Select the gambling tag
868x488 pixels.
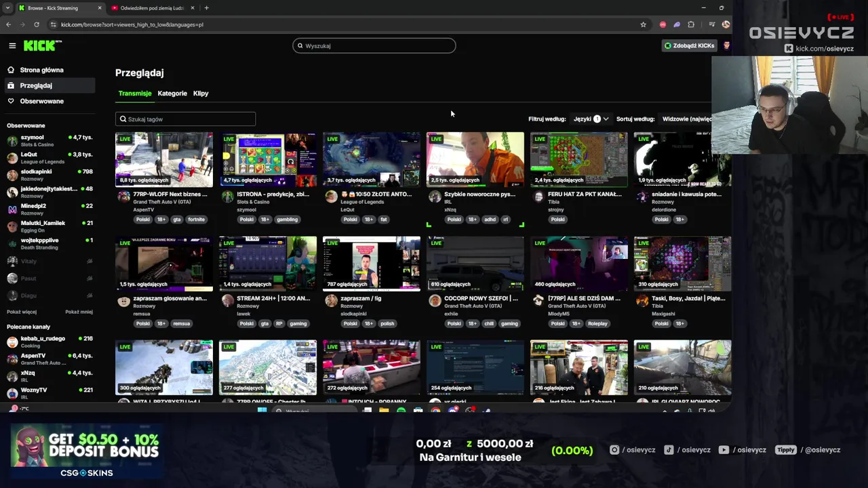(287, 220)
